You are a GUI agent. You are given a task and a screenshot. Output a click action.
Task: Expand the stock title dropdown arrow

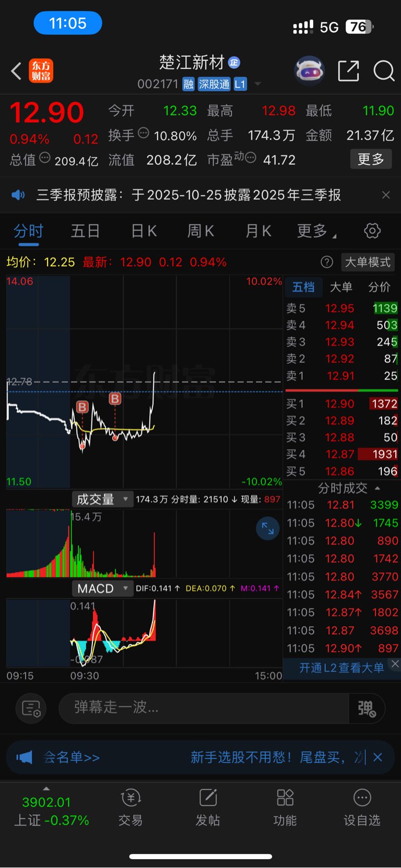257,84
